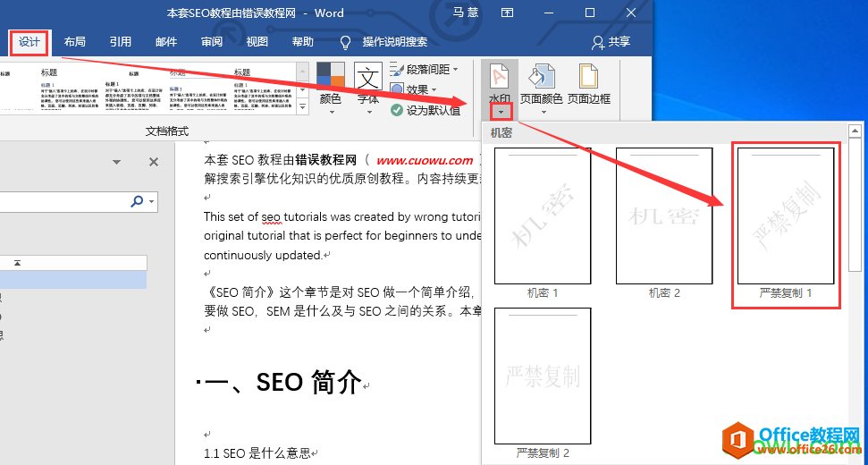This screenshot has height=465, width=868.
Task: Select the highlighted heading in navigation pane
Action: [73, 280]
